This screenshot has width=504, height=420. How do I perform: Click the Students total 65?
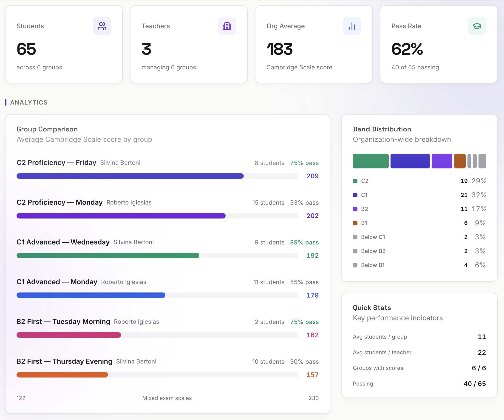(x=26, y=49)
